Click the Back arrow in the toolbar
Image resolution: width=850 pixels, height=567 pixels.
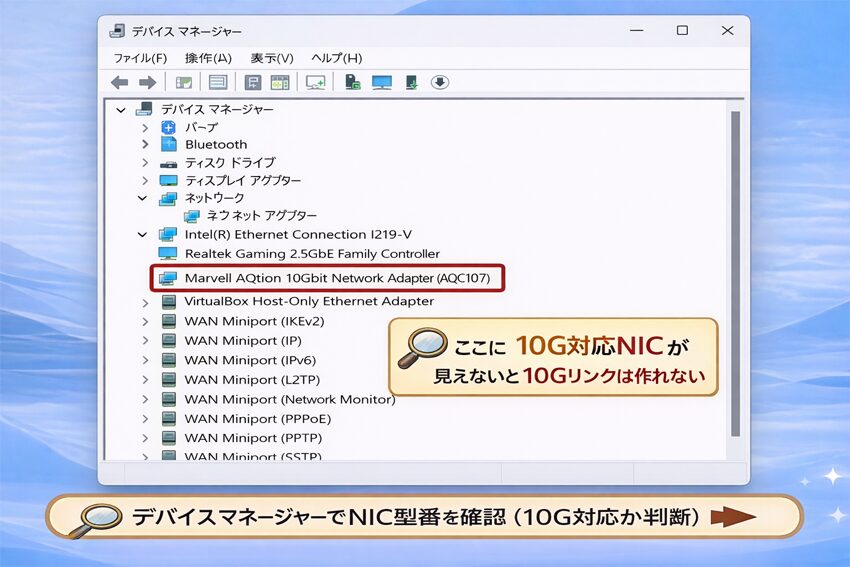tap(120, 82)
